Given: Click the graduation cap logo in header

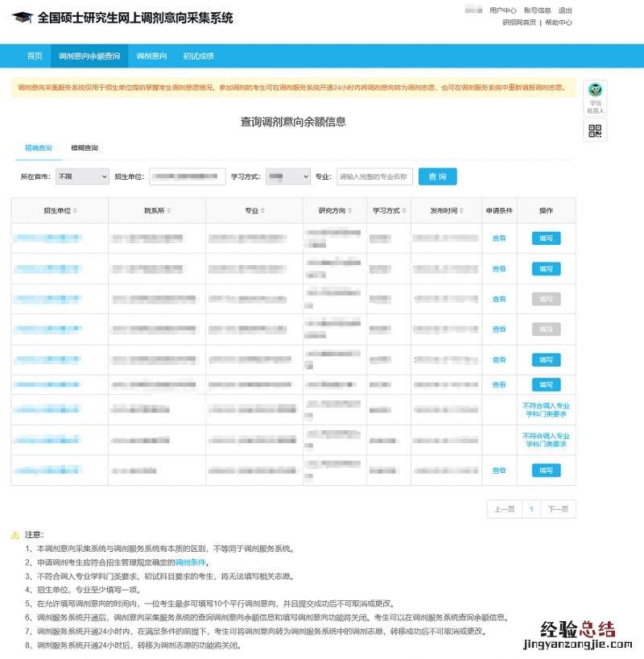Looking at the screenshot, I should (23, 18).
